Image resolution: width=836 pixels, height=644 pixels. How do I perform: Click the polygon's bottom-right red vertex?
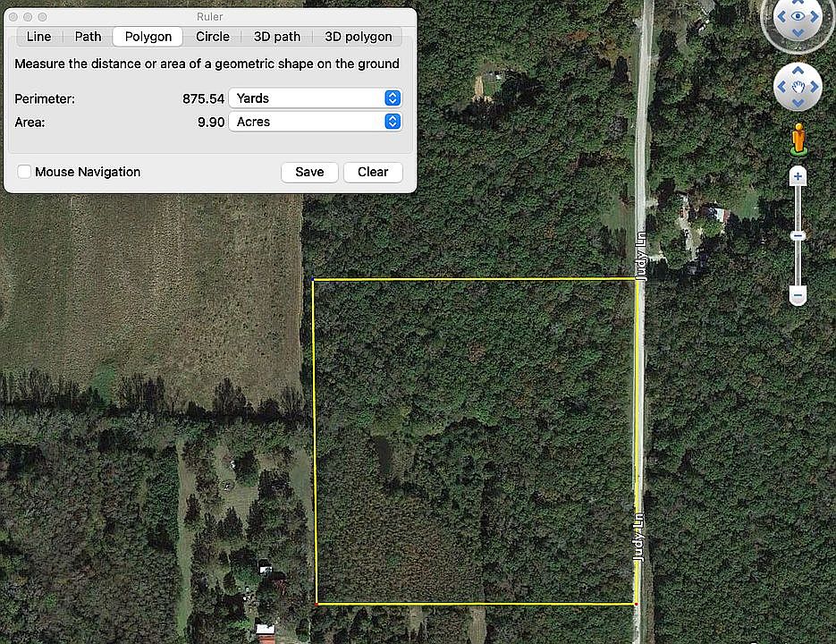coord(636,604)
